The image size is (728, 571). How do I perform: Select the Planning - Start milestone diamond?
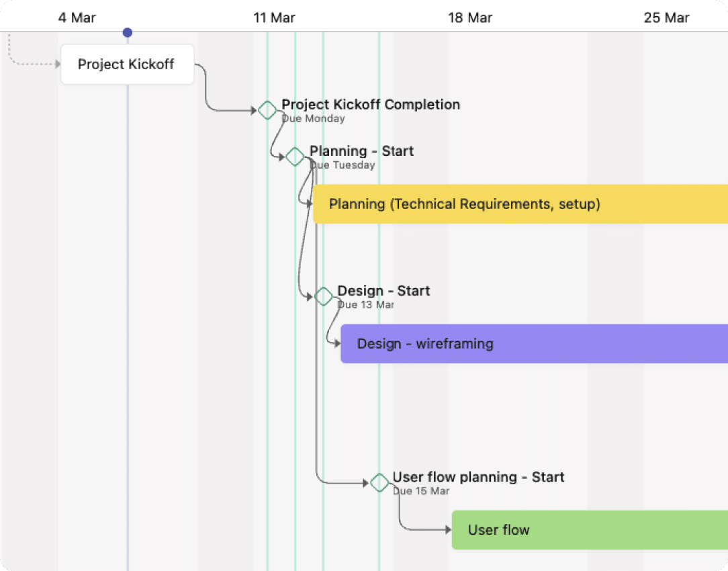coord(295,157)
